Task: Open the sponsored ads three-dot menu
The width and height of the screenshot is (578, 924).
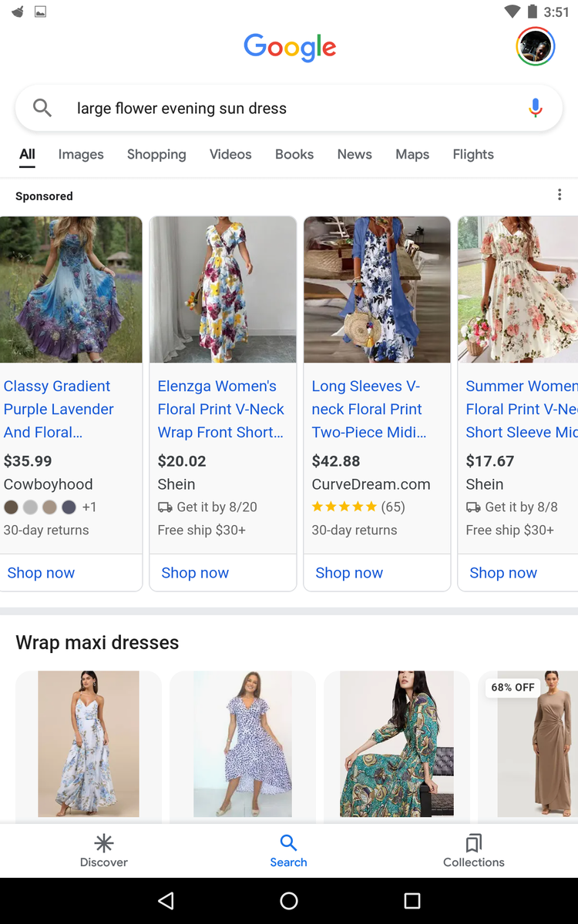Action: (x=560, y=196)
